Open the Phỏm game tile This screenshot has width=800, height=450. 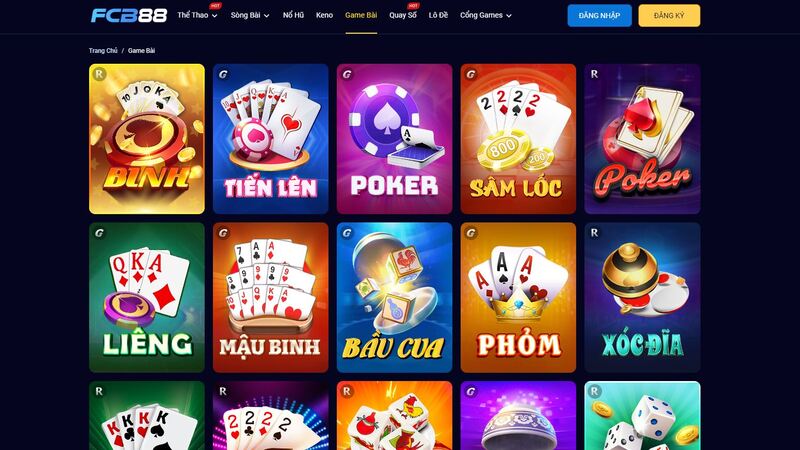coord(518,297)
